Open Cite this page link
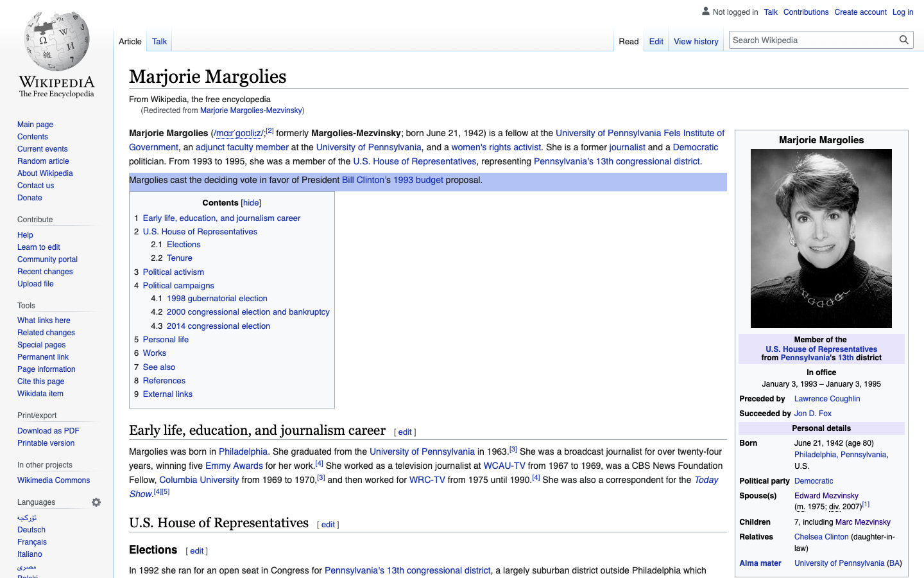Viewport: 924px width, 578px height. [40, 381]
